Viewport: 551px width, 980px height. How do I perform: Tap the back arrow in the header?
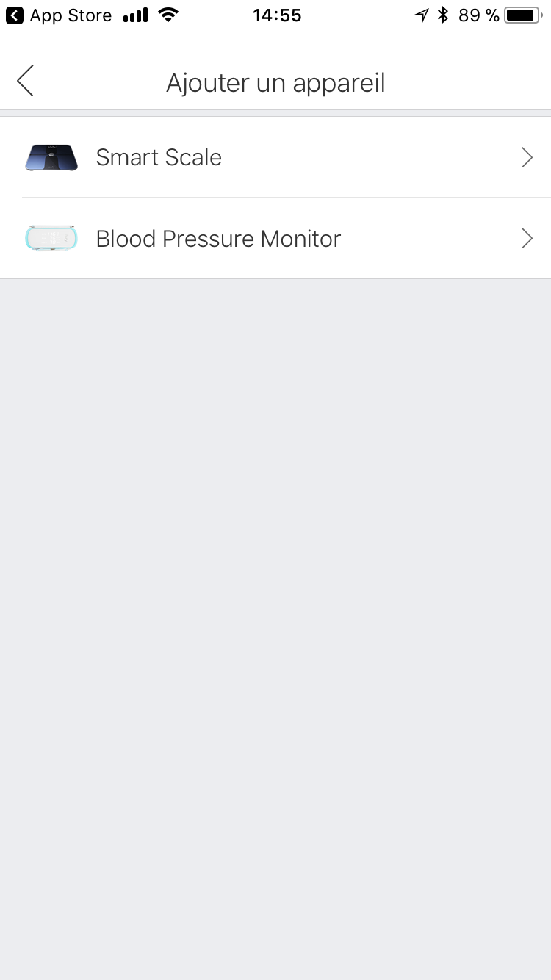(x=26, y=81)
